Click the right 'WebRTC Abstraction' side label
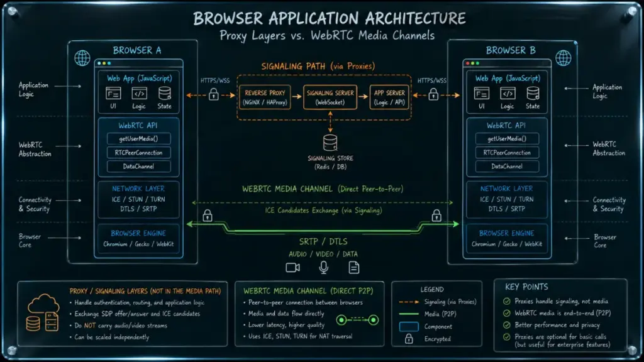Image resolution: width=644 pixels, height=362 pixels. click(609, 148)
